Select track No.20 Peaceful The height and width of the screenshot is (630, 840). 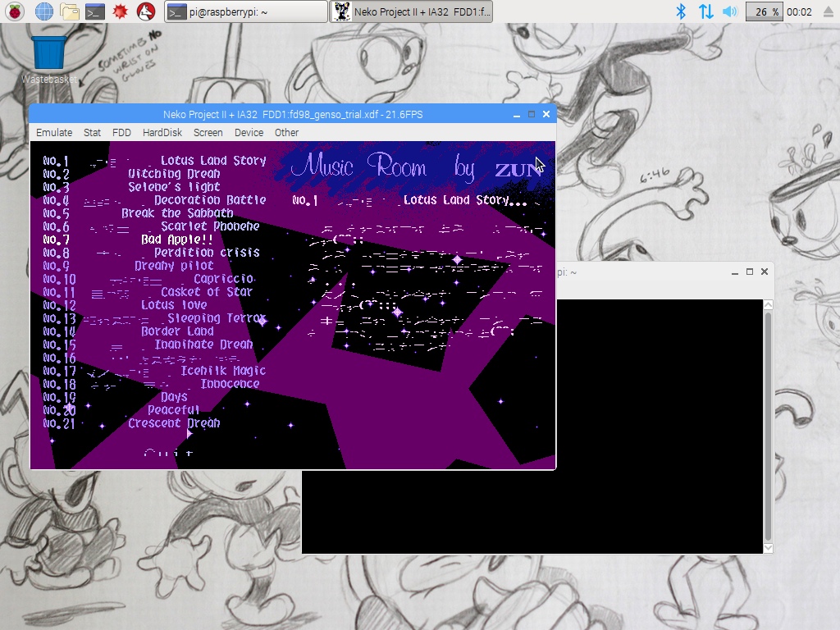click(121, 410)
